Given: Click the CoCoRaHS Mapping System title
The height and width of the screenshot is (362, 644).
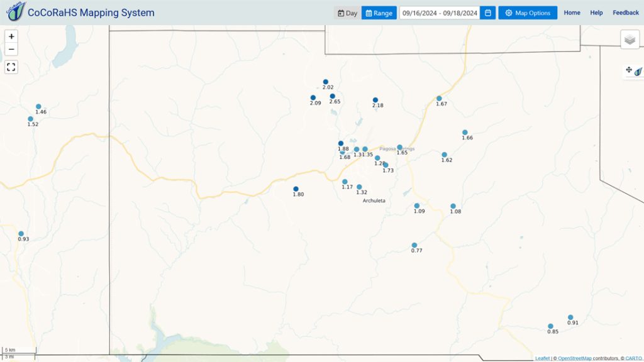Looking at the screenshot, I should (x=91, y=13).
